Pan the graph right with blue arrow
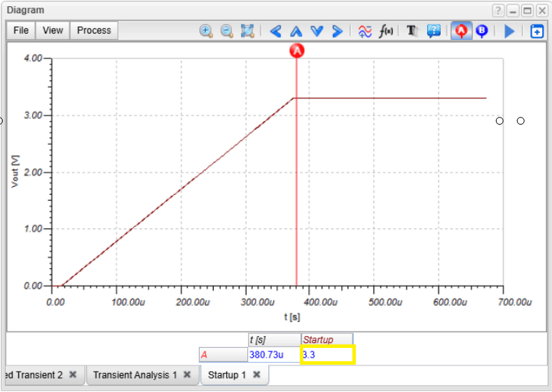The width and height of the screenshot is (552, 392). [x=337, y=31]
